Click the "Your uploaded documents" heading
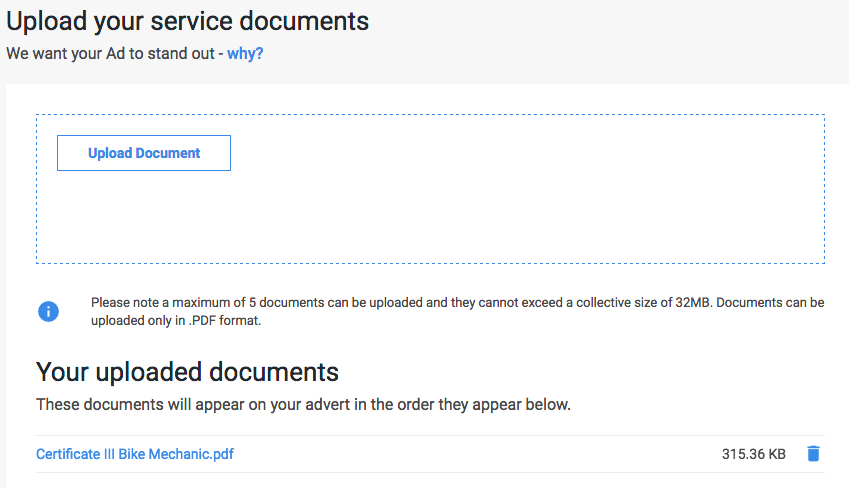 187,372
